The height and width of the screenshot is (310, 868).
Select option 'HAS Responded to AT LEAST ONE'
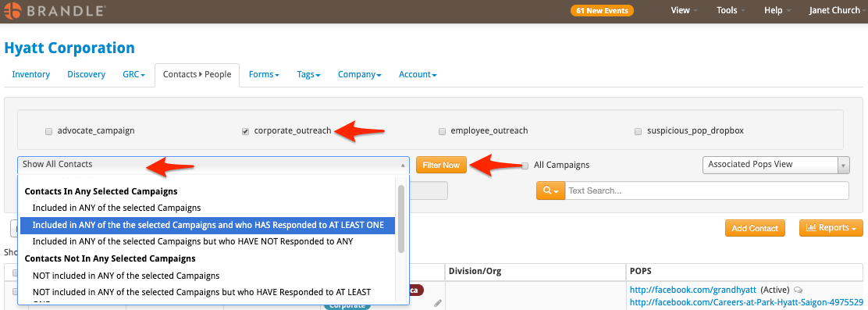[x=207, y=226]
